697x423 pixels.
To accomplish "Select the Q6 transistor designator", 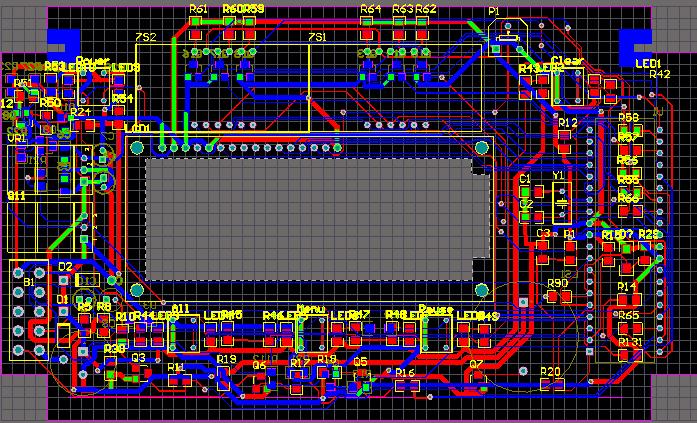I will click(x=259, y=365).
